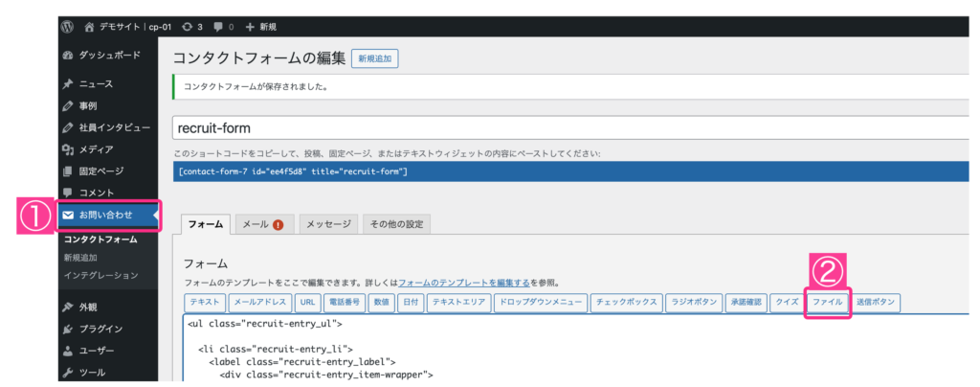Screen dimensions: 980x387
Task: Click the person icon beside ユーザー
Action: click(68, 351)
